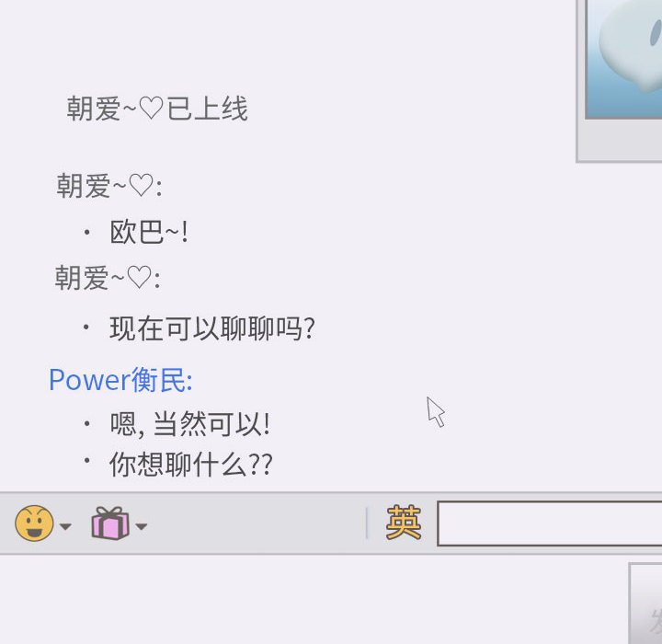Select the 现在可以聊聊吗? message

[x=212, y=328]
